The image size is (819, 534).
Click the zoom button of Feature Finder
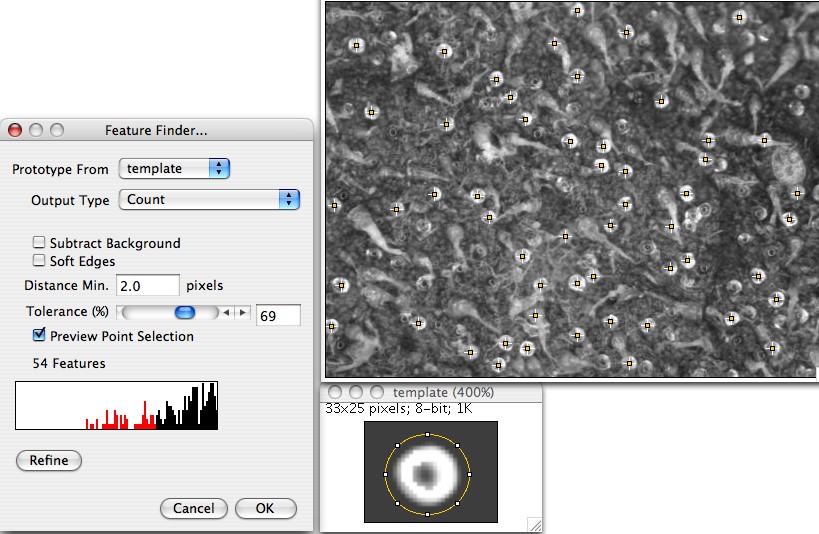[57, 130]
